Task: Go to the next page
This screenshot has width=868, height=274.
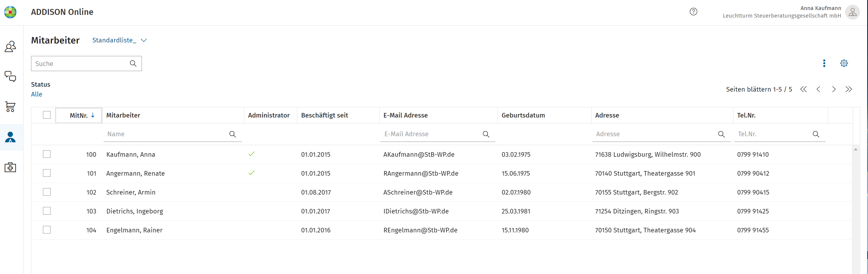Action: [834, 89]
